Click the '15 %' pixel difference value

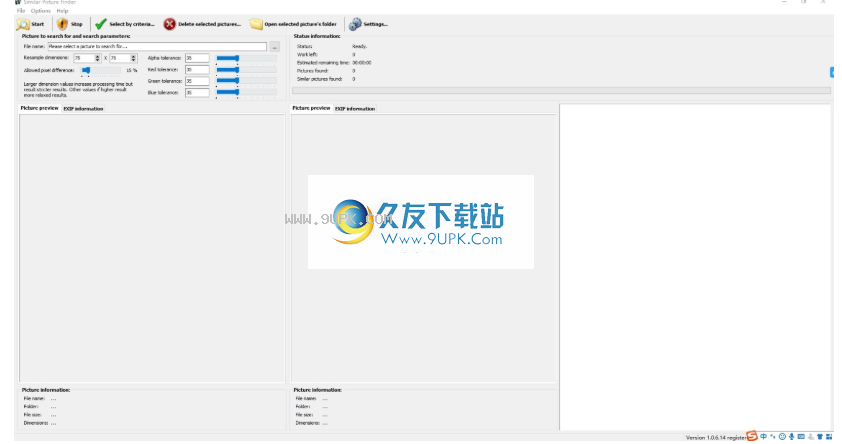pyautogui.click(x=132, y=70)
